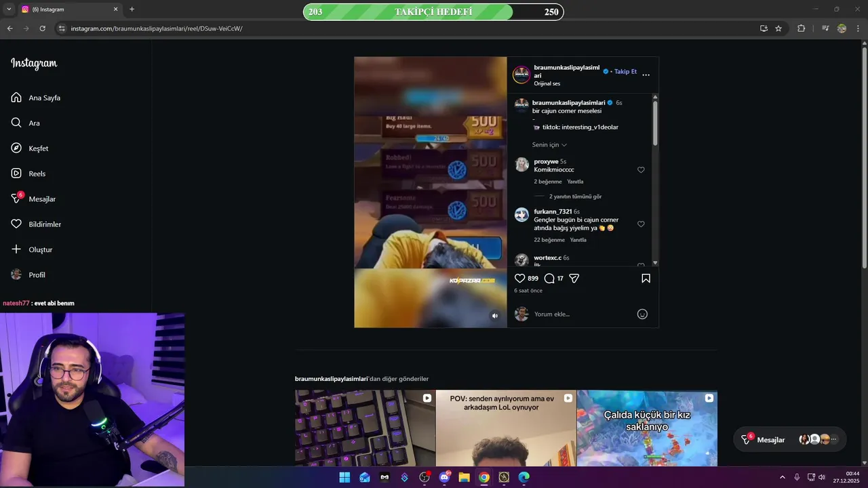
Task: Open the Windows Start button
Action: coord(344,477)
